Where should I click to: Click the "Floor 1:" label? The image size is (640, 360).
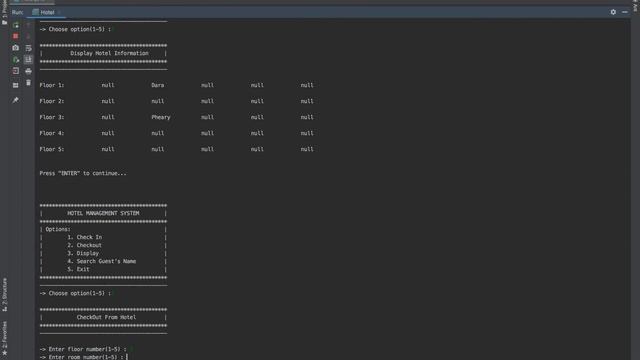click(x=52, y=85)
